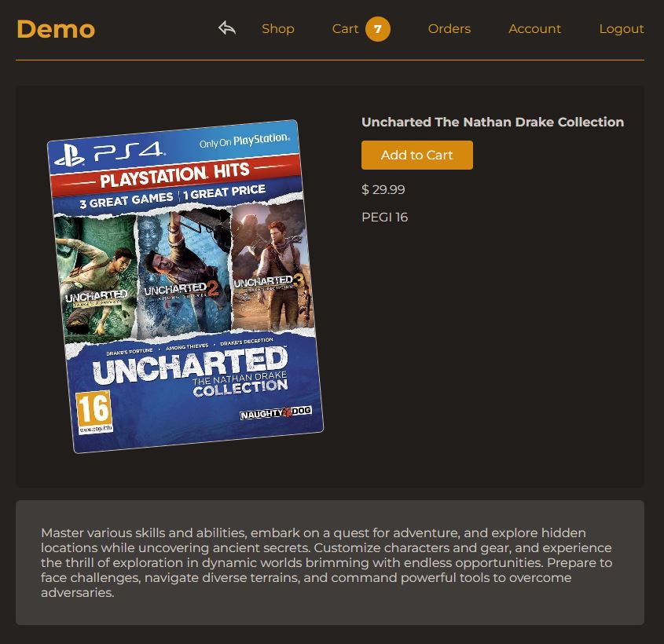Viewport: 664px width, 644px height.
Task: Add the Uncharted collection to cart
Action: tap(417, 155)
